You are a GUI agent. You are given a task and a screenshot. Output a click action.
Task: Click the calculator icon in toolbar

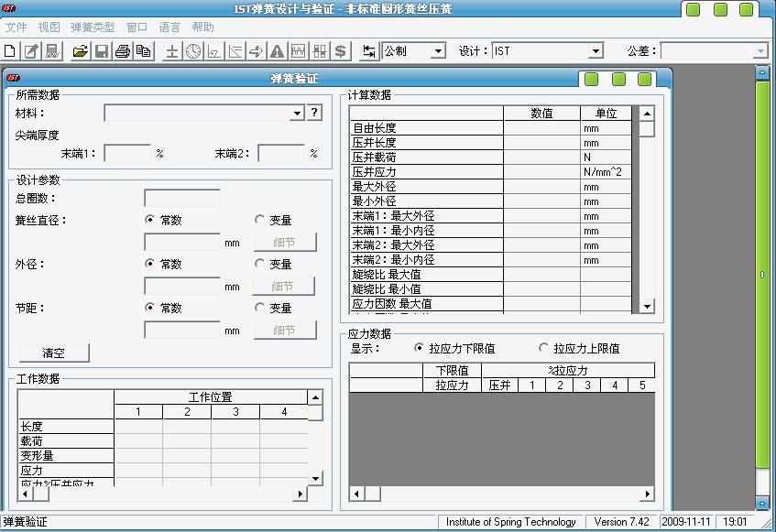[x=52, y=51]
